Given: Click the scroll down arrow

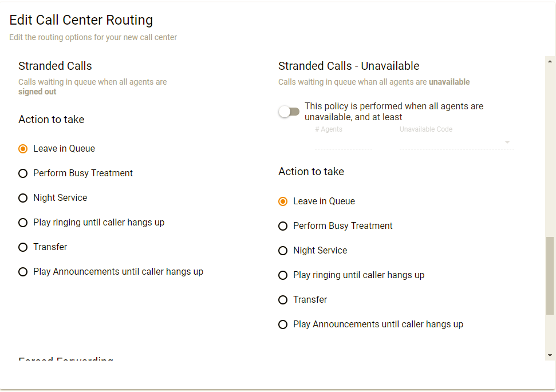Looking at the screenshot, I should pyautogui.click(x=550, y=355).
